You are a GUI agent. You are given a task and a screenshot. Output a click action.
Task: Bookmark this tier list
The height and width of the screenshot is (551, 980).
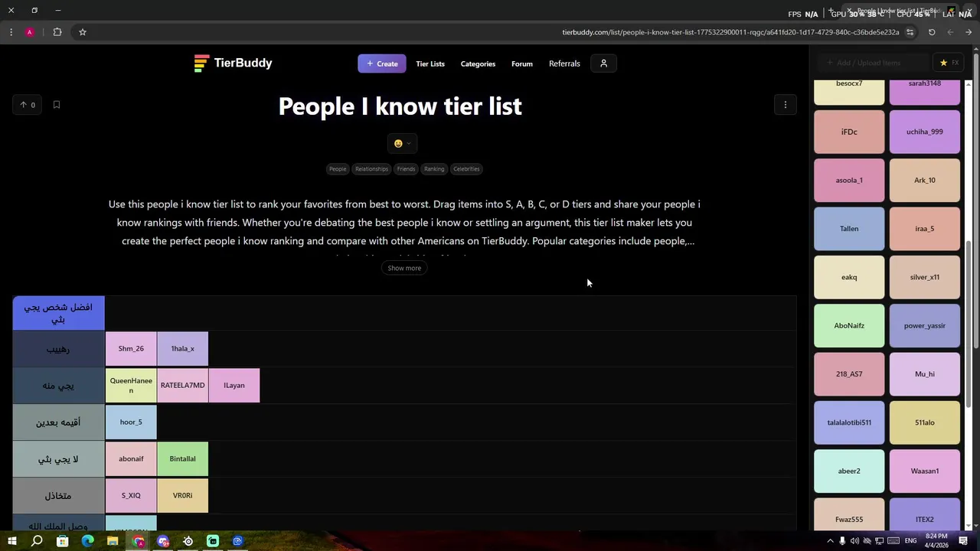(57, 105)
